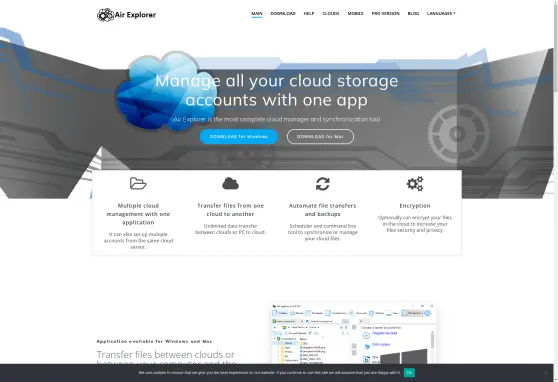This screenshot has width=558, height=382.
Task: Click the large blue polygon cloud graphic
Action: click(157, 91)
